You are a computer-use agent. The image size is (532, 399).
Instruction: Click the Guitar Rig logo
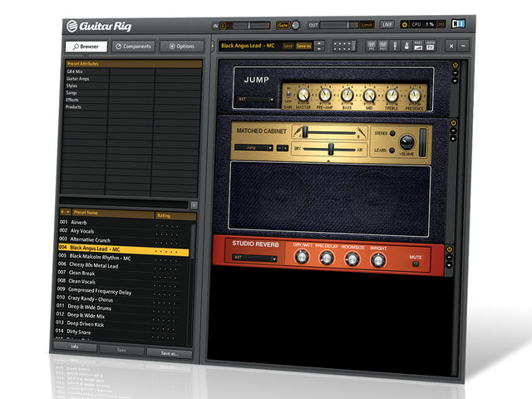pyautogui.click(x=99, y=26)
